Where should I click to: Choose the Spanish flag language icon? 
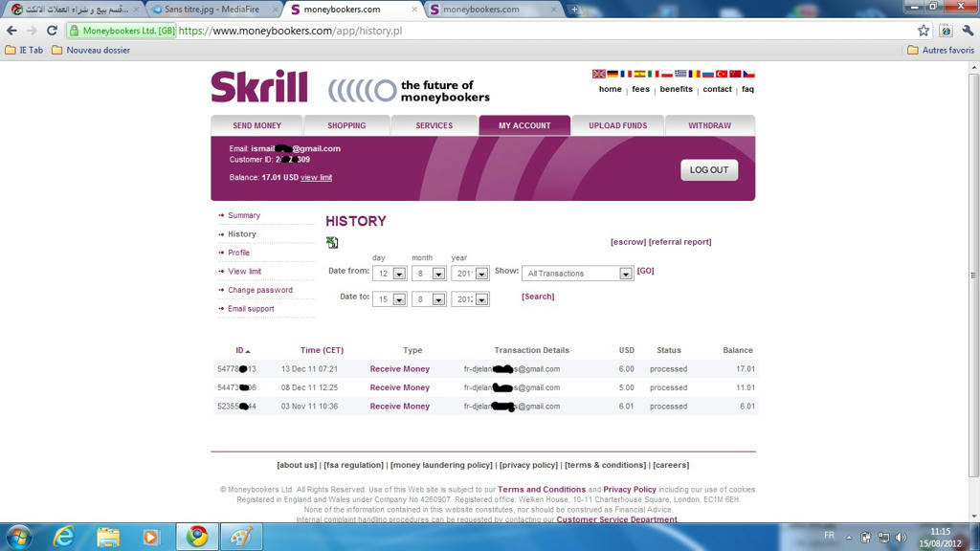(639, 74)
